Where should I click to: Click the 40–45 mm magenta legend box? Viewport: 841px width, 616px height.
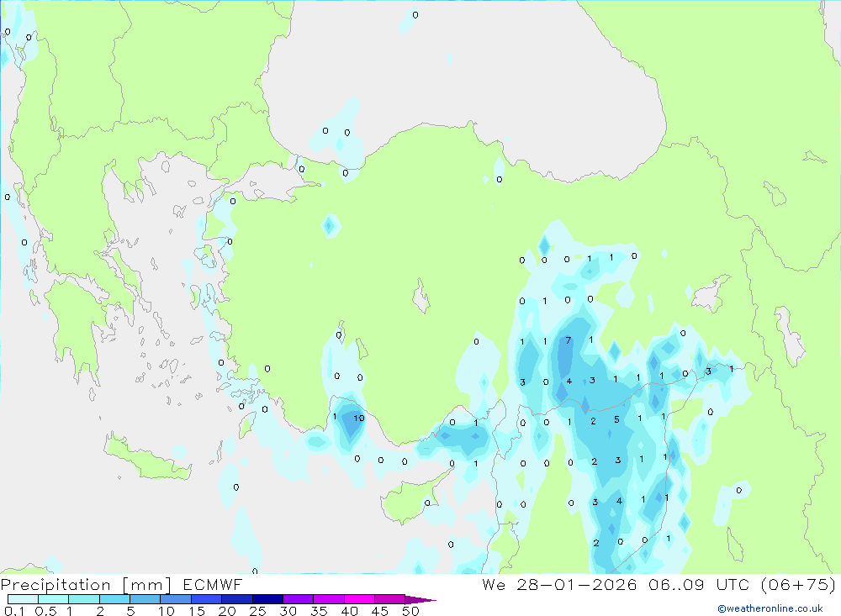tap(359, 599)
